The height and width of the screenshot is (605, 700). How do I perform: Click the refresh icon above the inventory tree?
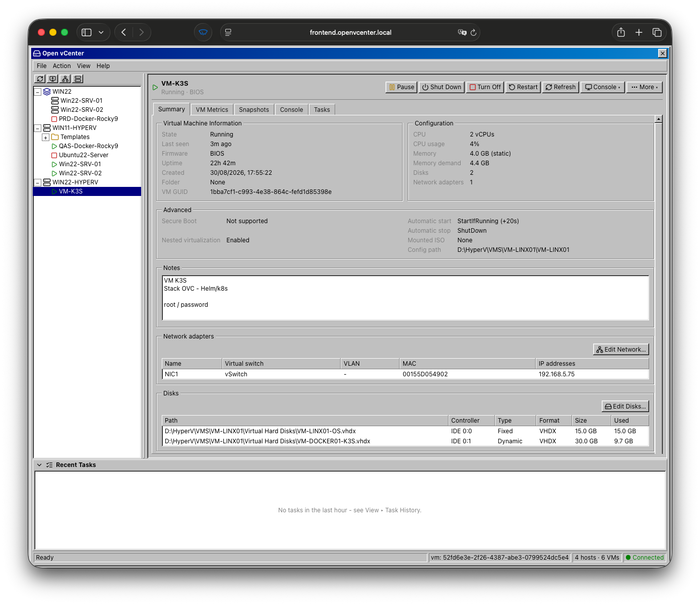coord(40,79)
